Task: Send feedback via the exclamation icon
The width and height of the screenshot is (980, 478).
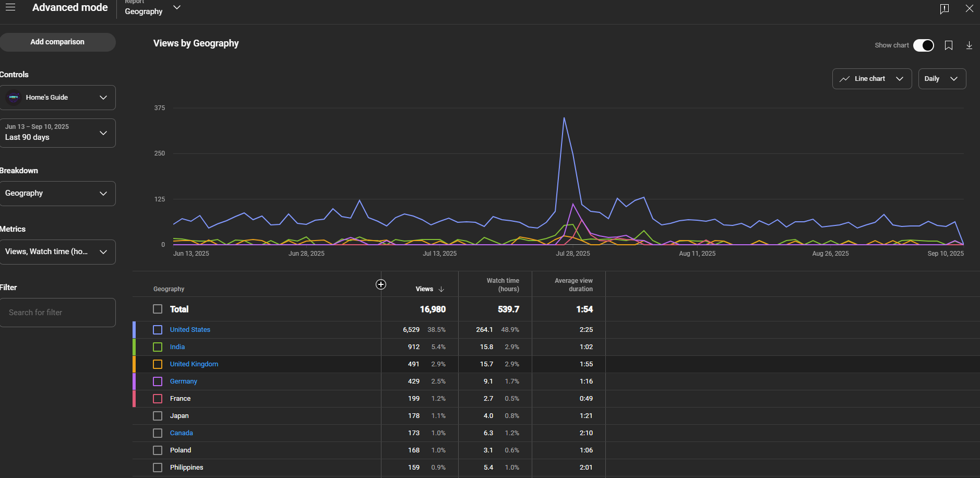Action: pyautogui.click(x=945, y=8)
